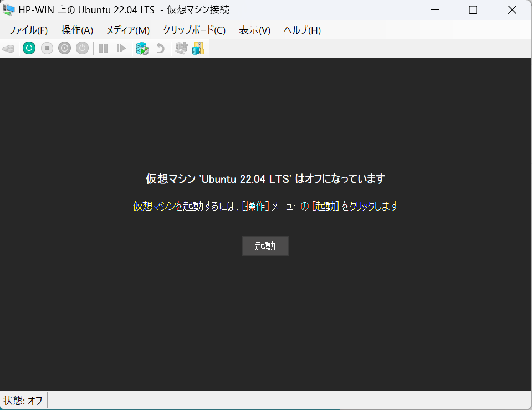Pause the virtual machine from the toolbar
This screenshot has width=532, height=410.
point(103,48)
